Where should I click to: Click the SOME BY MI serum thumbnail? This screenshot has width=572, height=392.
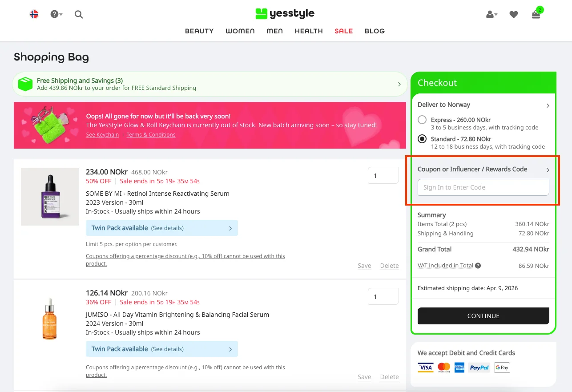(x=50, y=197)
